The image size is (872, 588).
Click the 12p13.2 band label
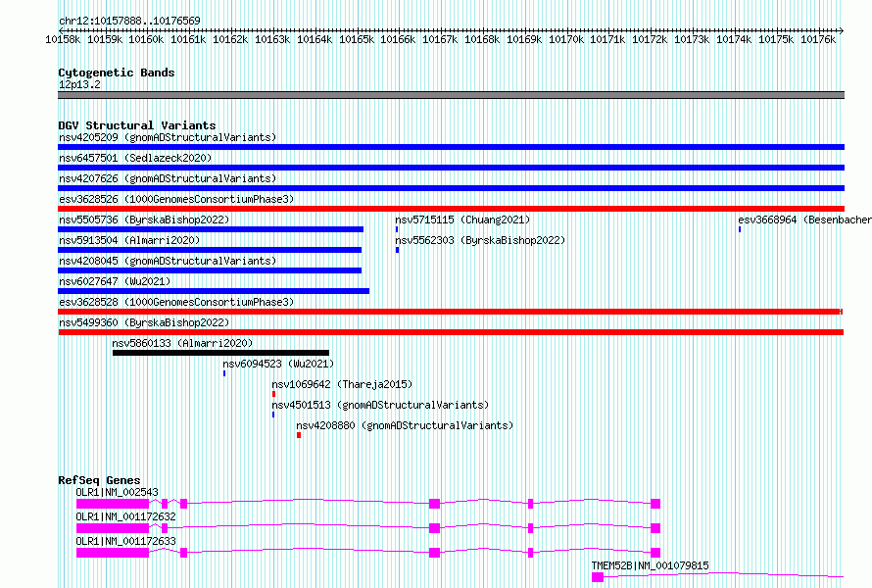[x=79, y=84]
